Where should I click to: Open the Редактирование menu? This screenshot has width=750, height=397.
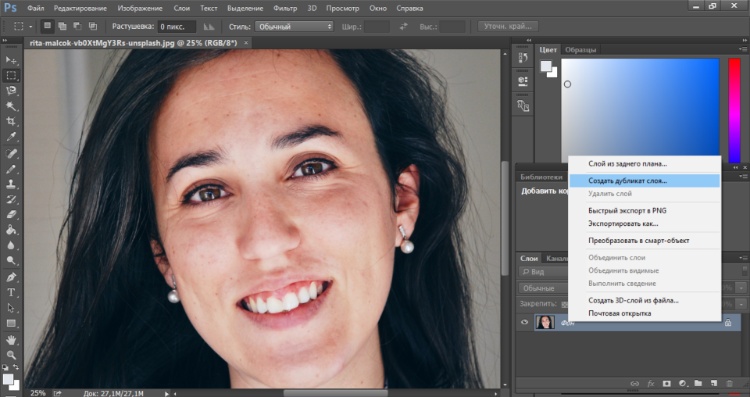coord(80,8)
